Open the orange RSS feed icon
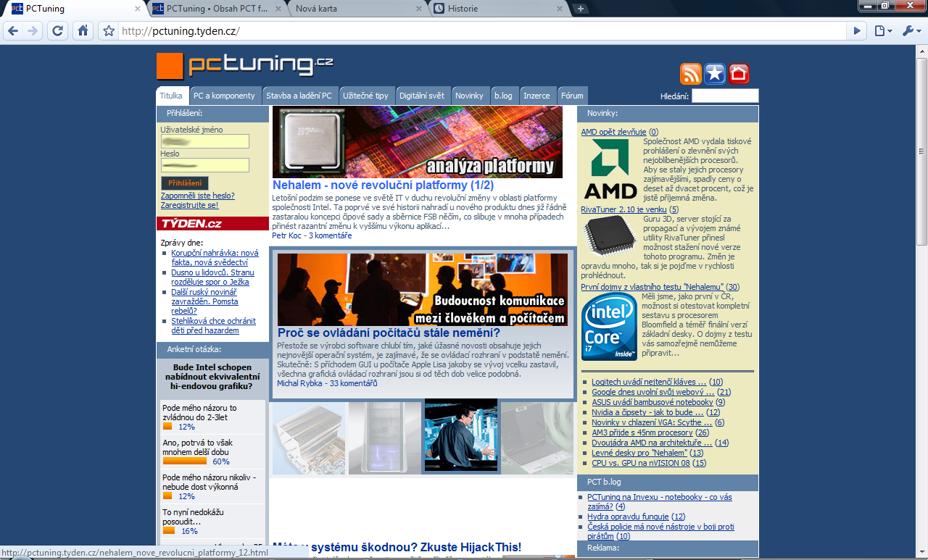Screen dimensions: 928x560 point(690,74)
